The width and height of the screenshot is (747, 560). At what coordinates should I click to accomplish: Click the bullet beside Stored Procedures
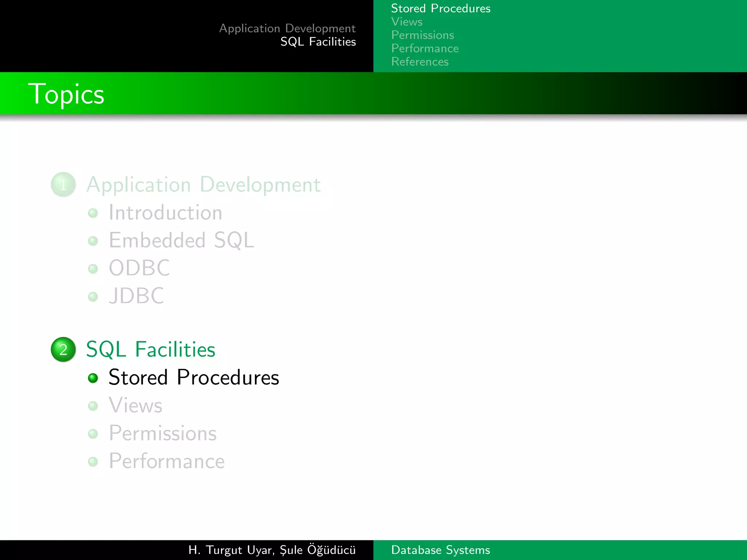tap(93, 378)
